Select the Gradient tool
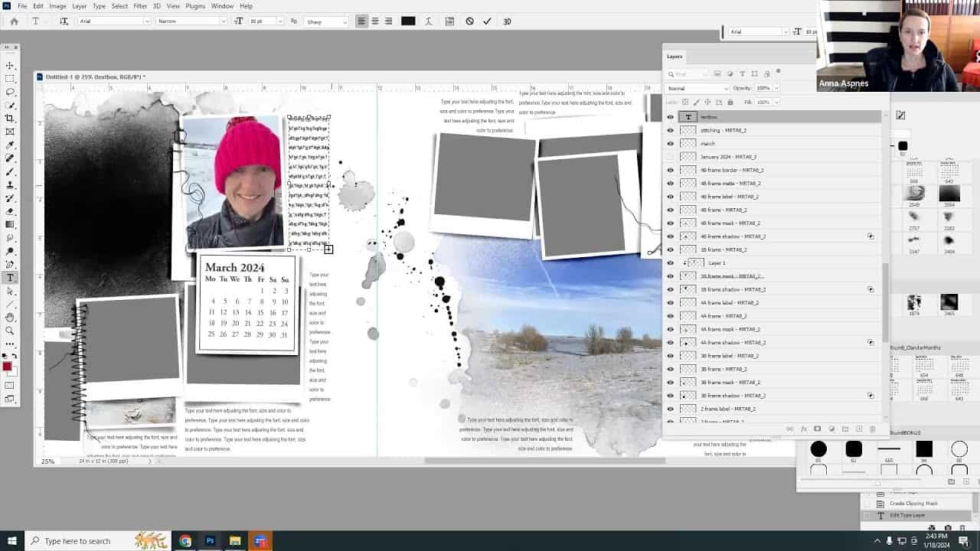 (10, 224)
